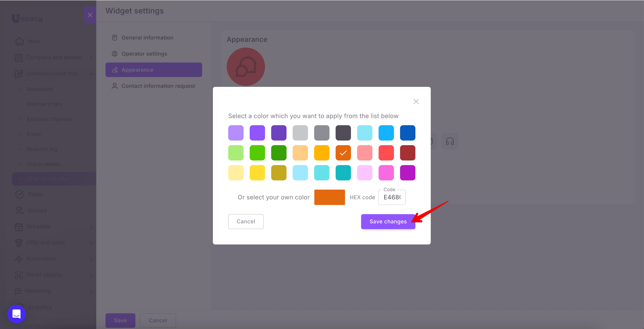Click the Contact information request person icon
The height and width of the screenshot is (329, 644).
click(x=114, y=86)
